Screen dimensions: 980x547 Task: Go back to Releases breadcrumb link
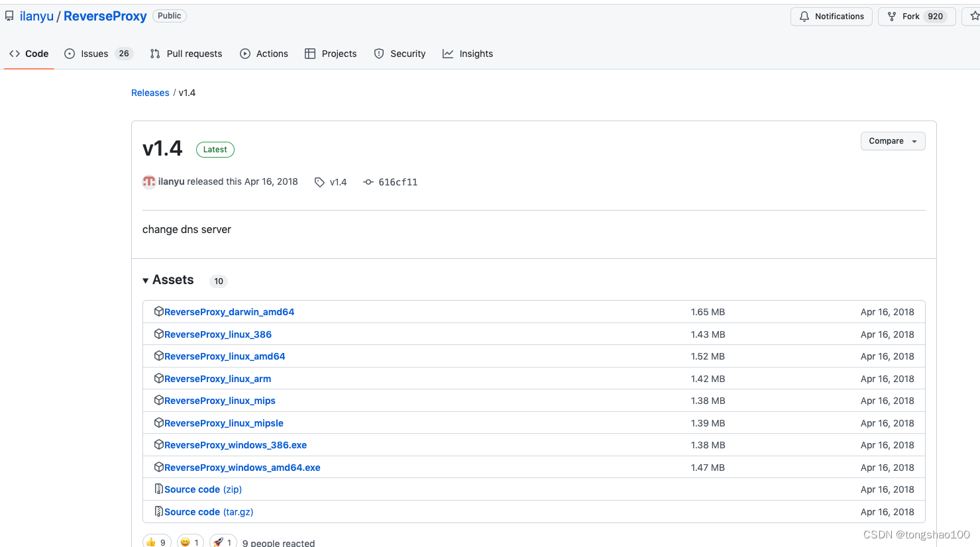[x=150, y=93]
